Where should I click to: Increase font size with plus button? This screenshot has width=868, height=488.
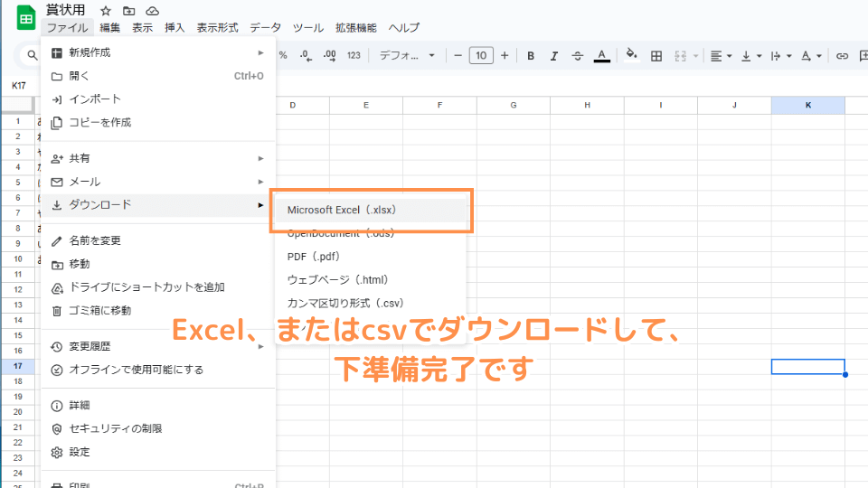[505, 55]
